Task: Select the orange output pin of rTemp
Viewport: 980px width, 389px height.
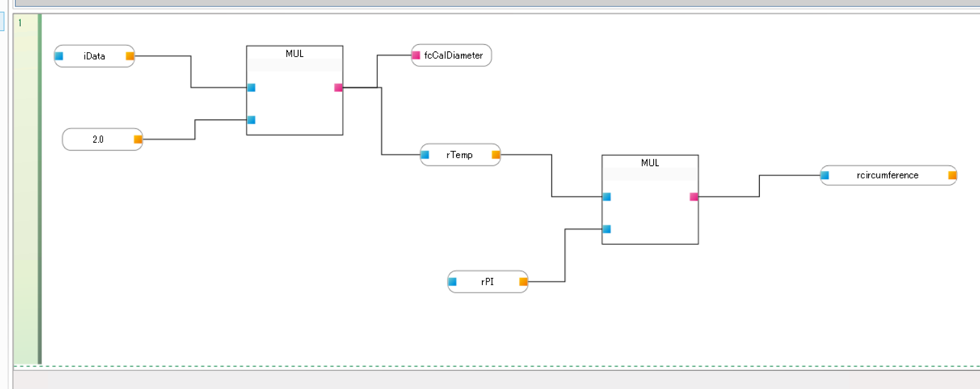Action: [x=496, y=155]
